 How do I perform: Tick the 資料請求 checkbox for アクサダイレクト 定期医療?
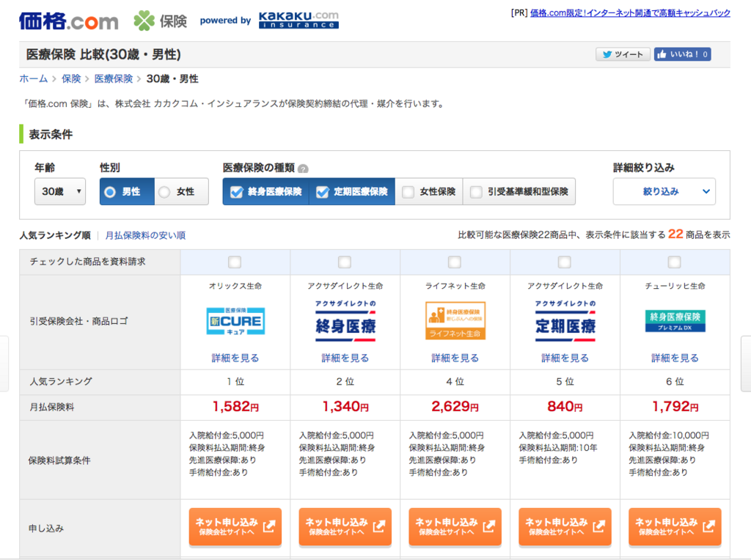(x=564, y=262)
